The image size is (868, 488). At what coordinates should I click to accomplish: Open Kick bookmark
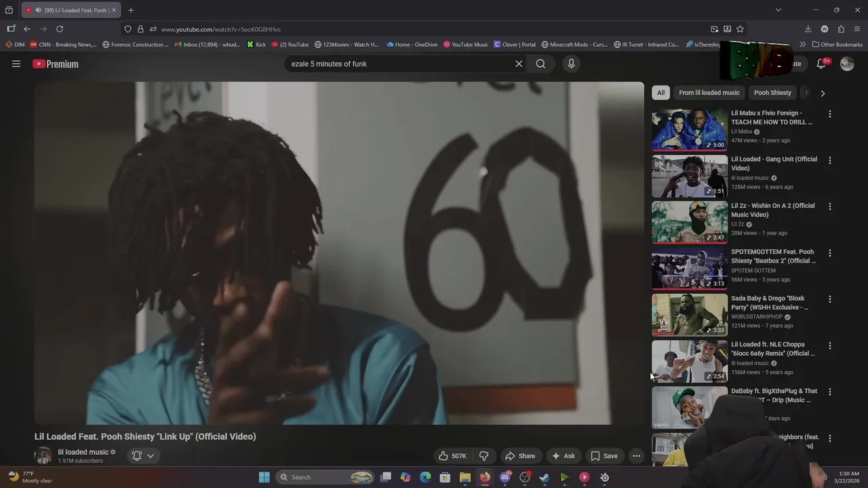pos(256,45)
